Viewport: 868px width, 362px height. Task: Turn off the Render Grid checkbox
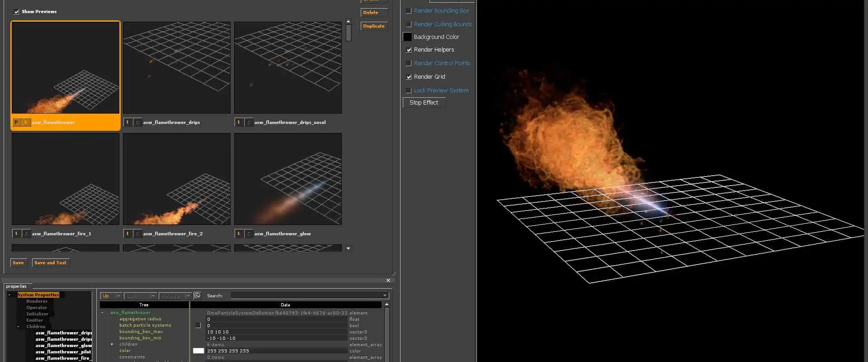point(409,77)
